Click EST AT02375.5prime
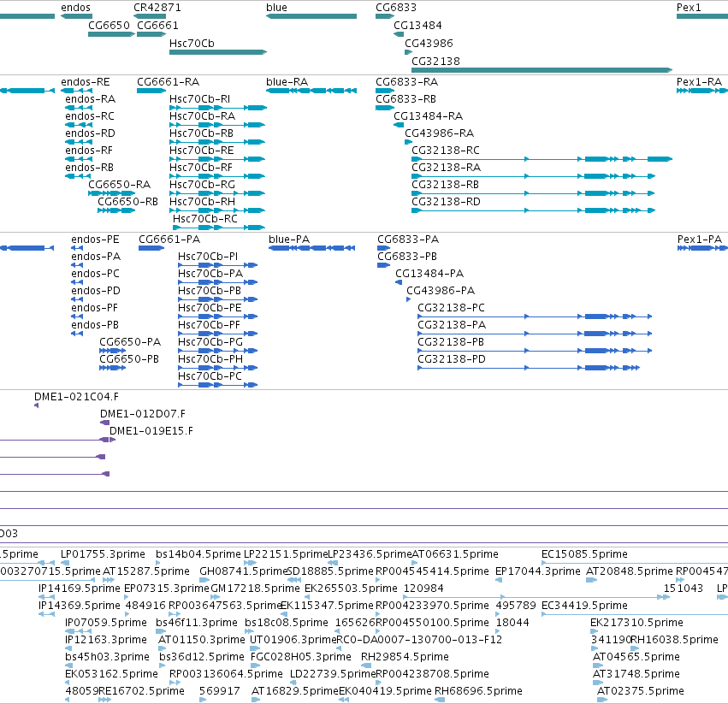The height and width of the screenshot is (704, 728). (x=640, y=691)
